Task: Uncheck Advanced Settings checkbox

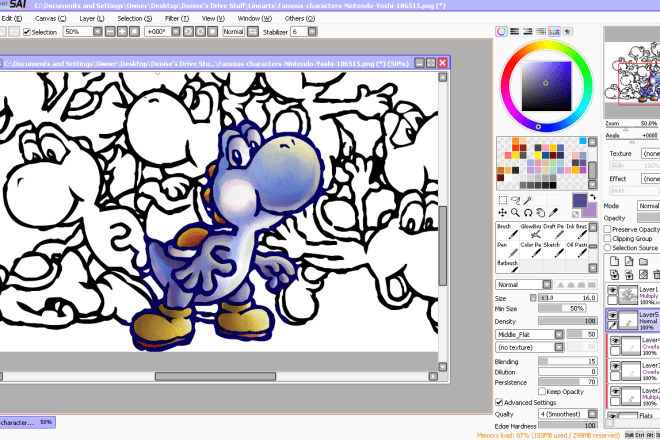Action: (499, 402)
